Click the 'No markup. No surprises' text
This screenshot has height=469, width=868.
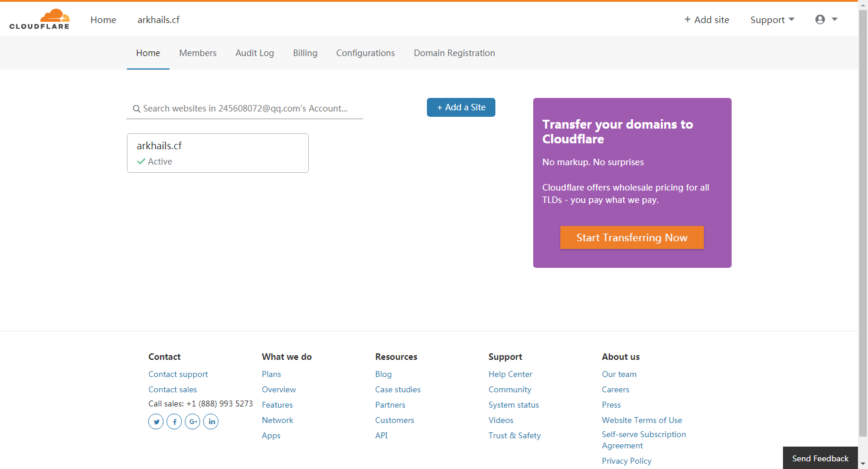click(x=593, y=162)
